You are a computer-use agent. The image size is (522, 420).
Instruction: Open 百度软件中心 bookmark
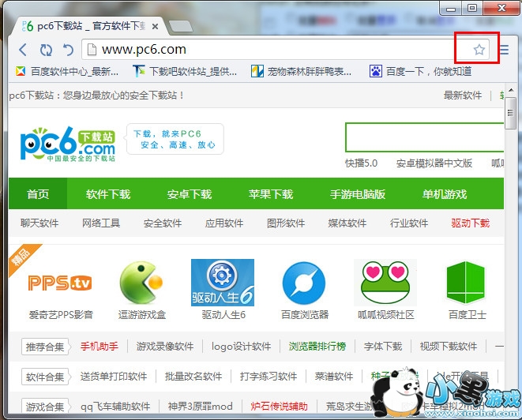(x=67, y=71)
